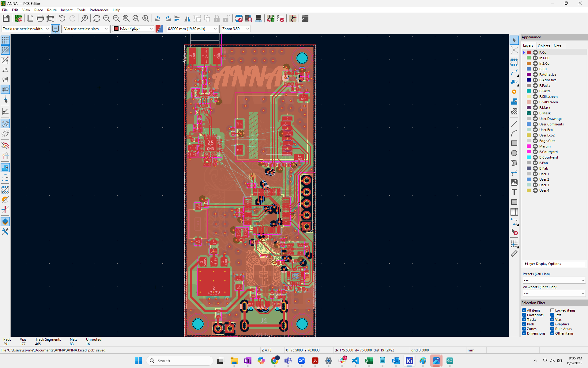The height and width of the screenshot is (368, 588).
Task: Undo last edit
Action: click(62, 19)
